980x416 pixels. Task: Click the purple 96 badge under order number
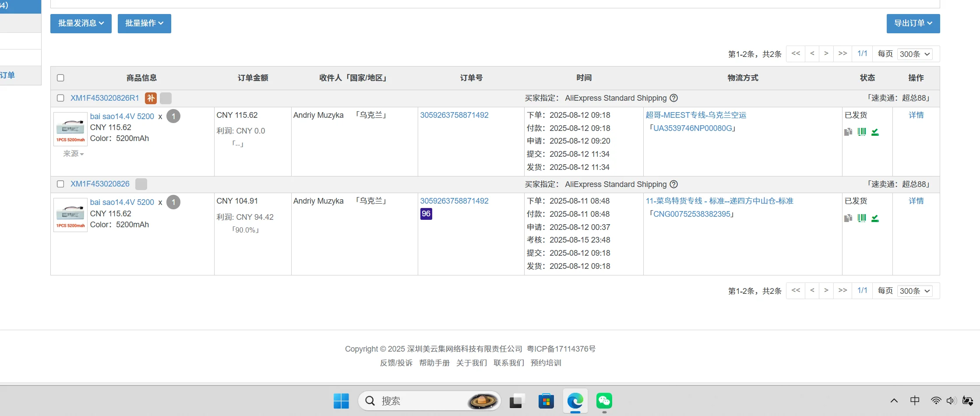[426, 214]
